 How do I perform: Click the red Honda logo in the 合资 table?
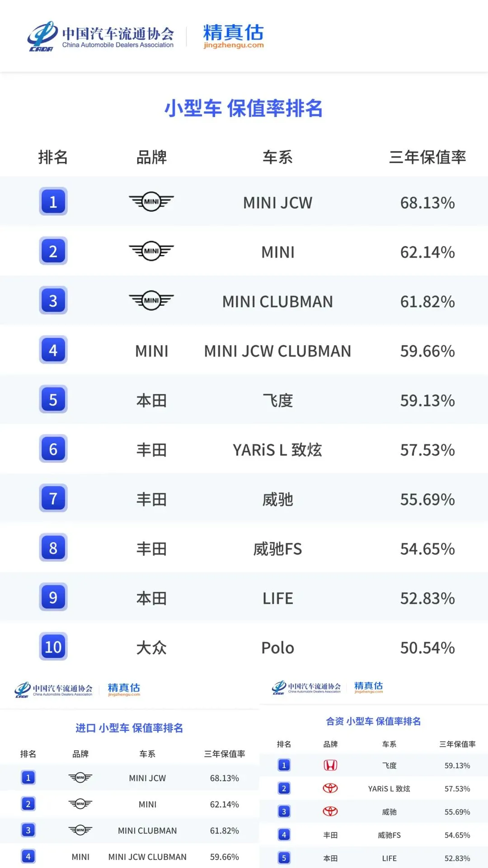point(330,765)
